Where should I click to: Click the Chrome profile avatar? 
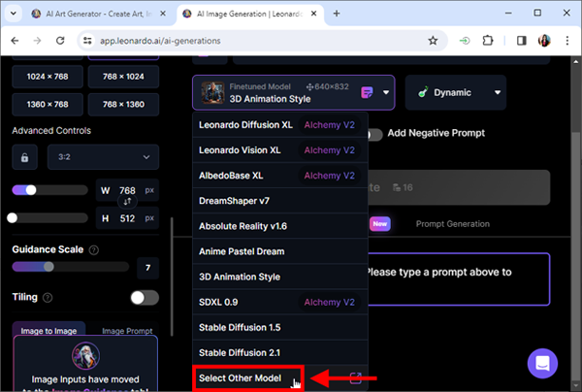tap(544, 41)
